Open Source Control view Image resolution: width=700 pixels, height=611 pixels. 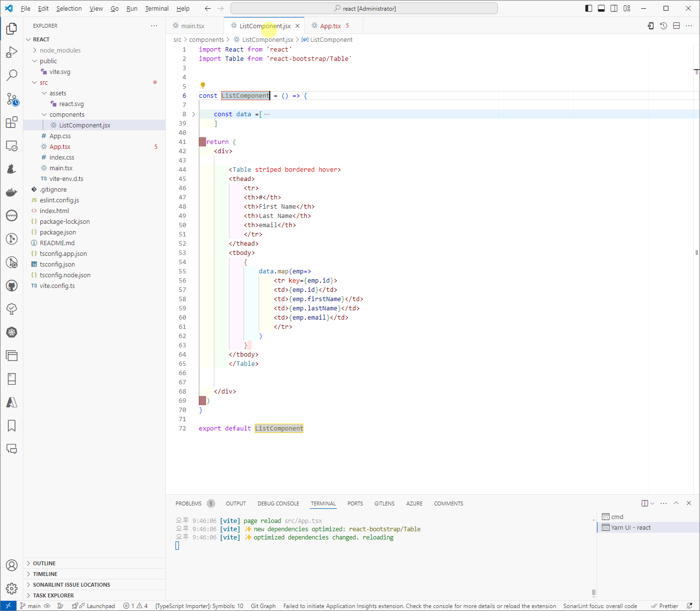point(12,99)
